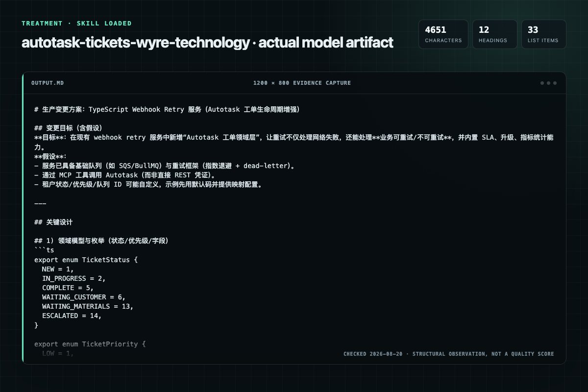Click the line mentioning SQS/BullMQ
Image resolution: width=588 pixels, height=392 pixels.
point(165,166)
